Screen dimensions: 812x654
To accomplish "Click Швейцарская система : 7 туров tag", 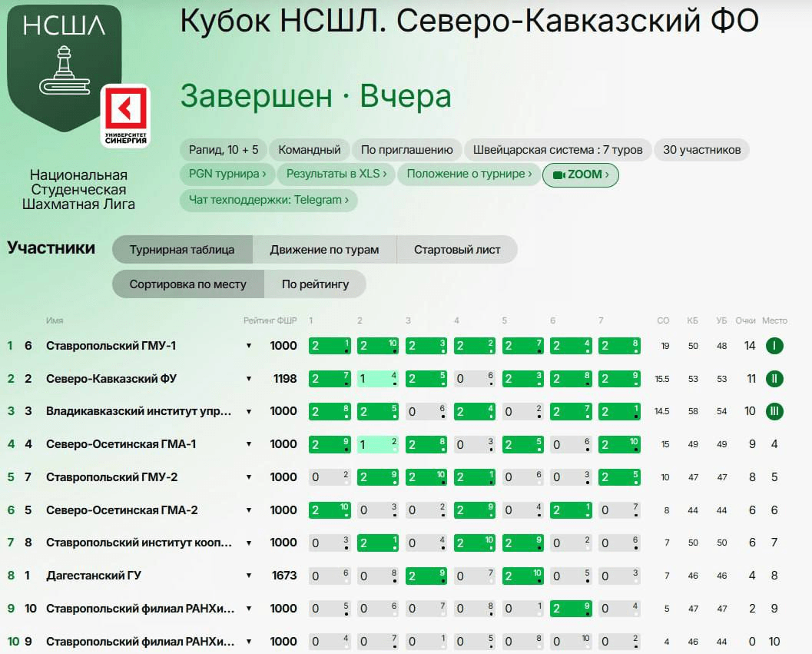I will click(558, 150).
